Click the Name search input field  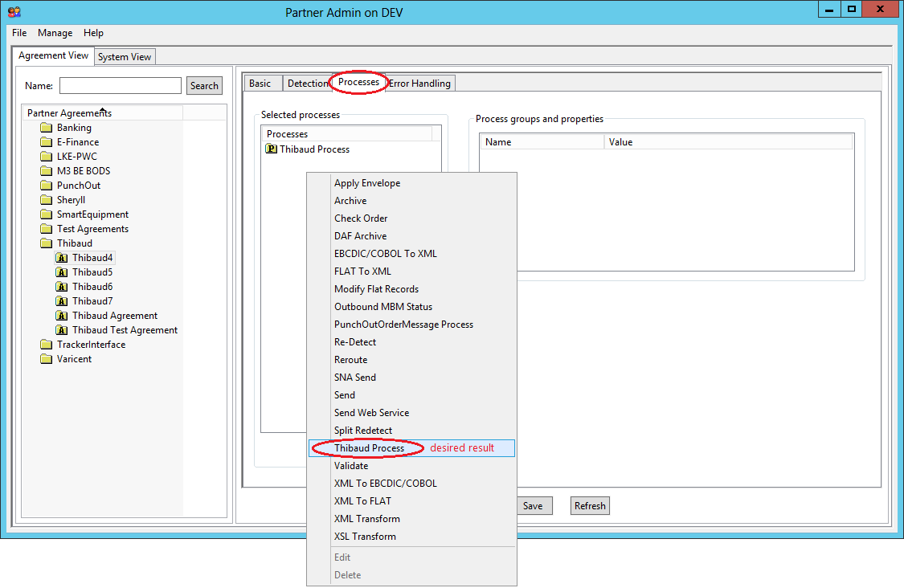(121, 86)
